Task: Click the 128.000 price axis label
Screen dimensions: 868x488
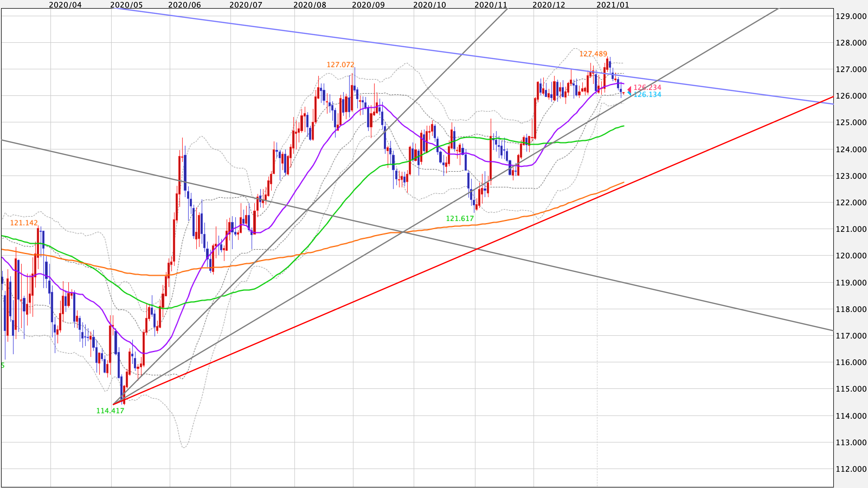Action: coord(851,43)
